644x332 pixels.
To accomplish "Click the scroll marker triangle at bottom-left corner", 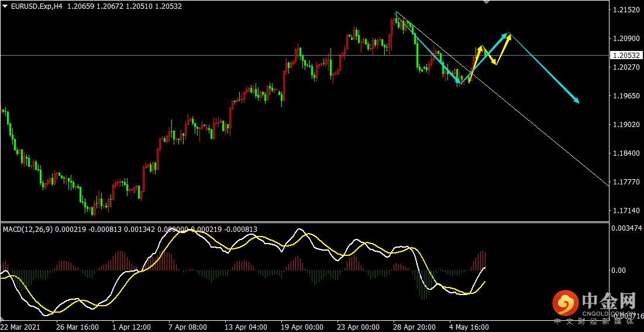I will click(2, 320).
